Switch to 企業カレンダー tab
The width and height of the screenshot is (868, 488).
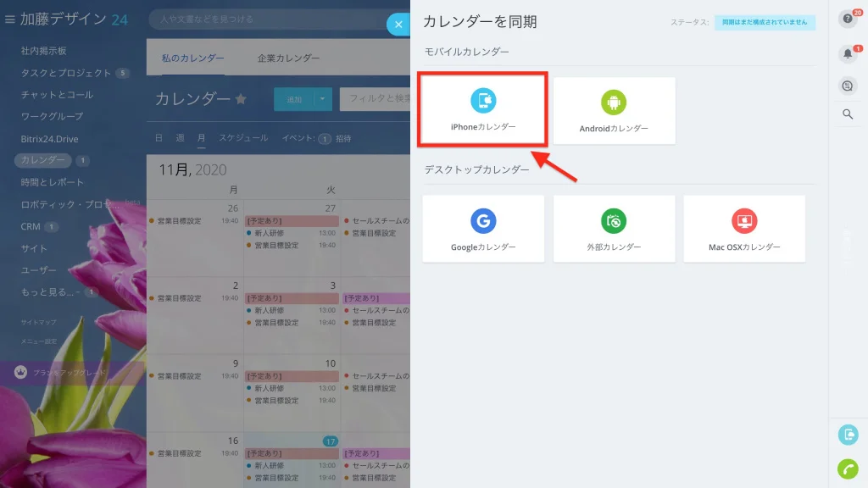[288, 58]
